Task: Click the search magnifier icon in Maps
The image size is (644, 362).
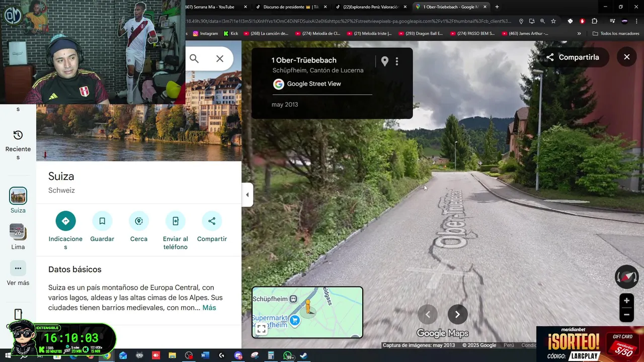Action: (194, 59)
